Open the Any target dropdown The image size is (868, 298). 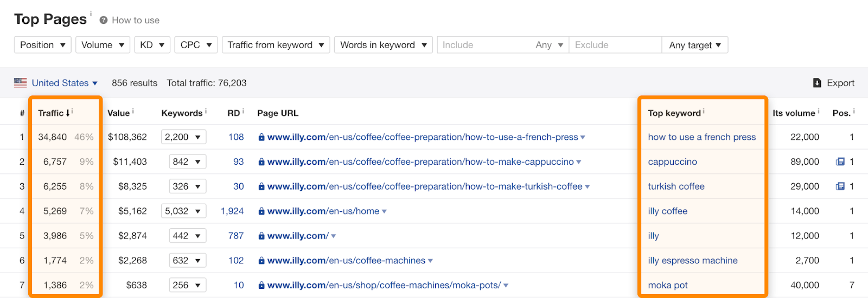coord(694,45)
